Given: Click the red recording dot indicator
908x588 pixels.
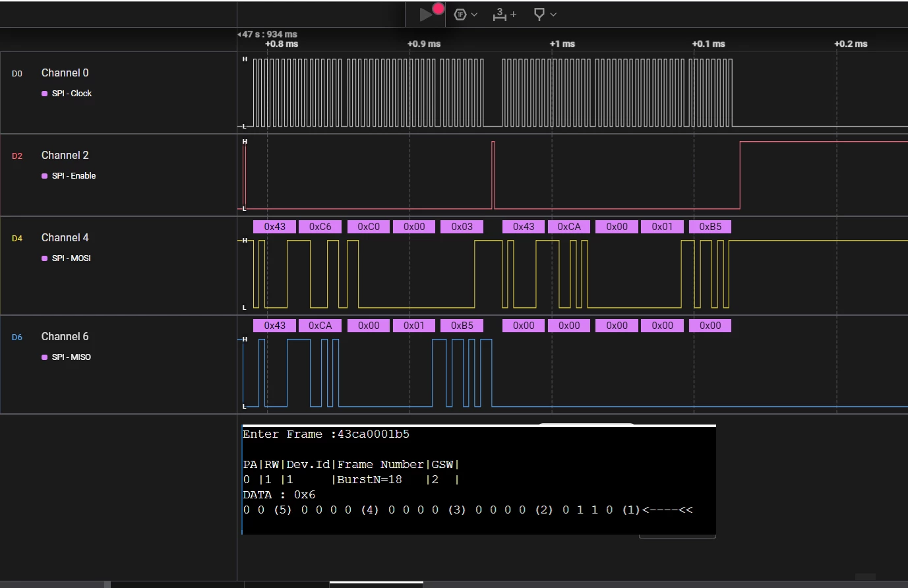Looking at the screenshot, I should point(439,9).
